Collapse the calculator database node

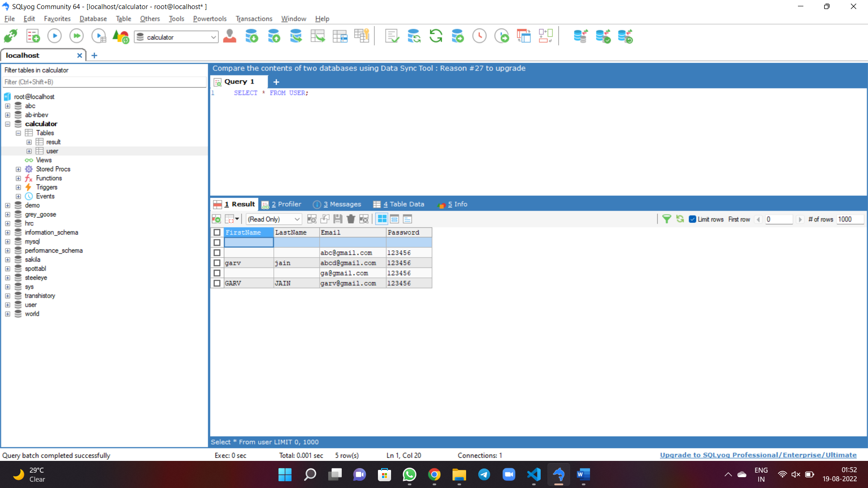pyautogui.click(x=8, y=124)
